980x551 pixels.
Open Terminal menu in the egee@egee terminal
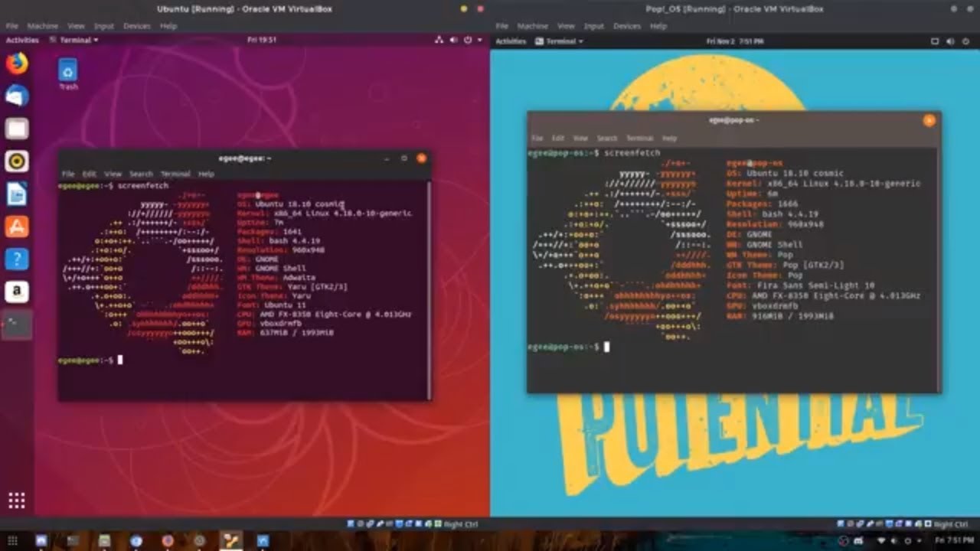coord(175,174)
